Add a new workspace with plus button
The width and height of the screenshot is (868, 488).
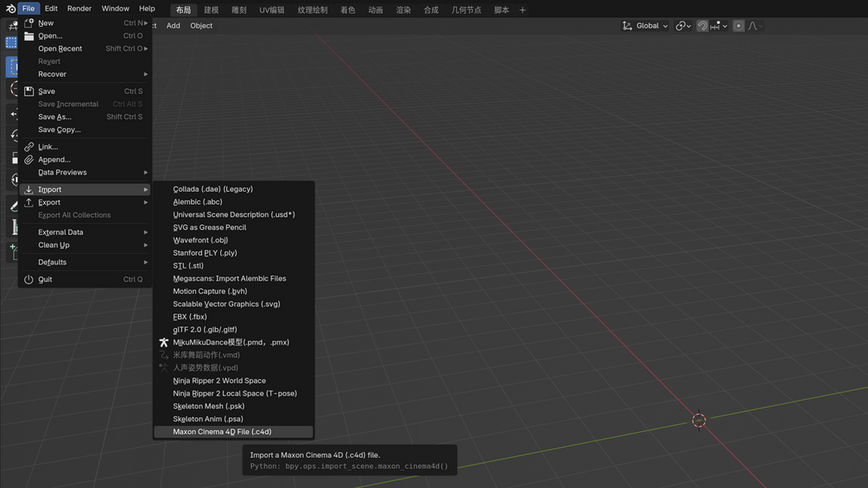[522, 10]
